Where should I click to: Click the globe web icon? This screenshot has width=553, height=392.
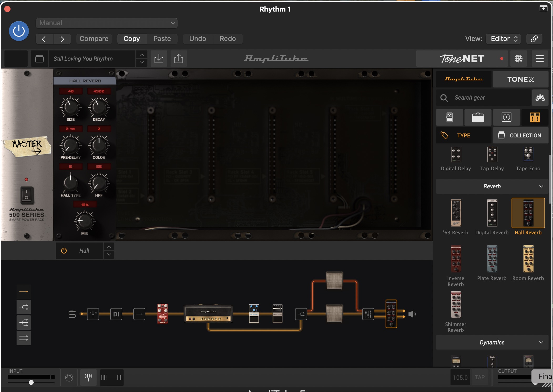tap(519, 58)
